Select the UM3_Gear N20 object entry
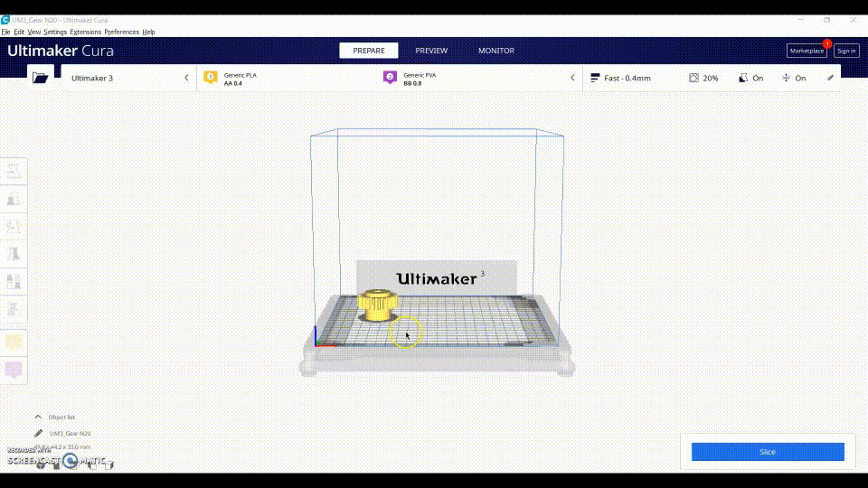 tap(70, 433)
